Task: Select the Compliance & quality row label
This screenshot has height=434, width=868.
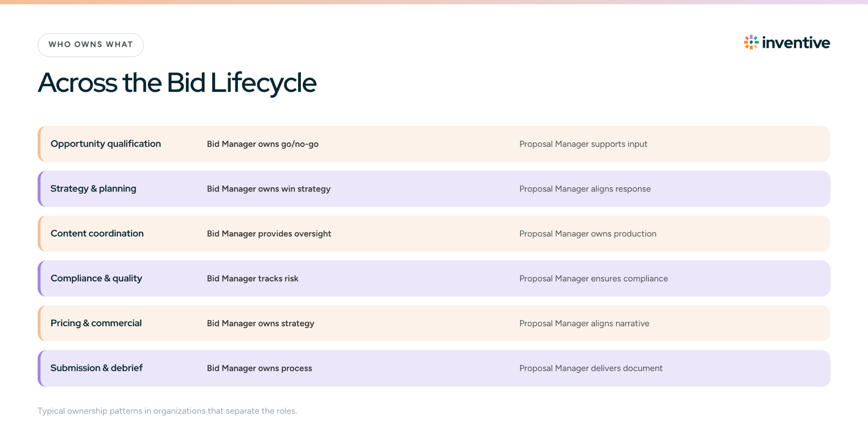Action: tap(96, 278)
